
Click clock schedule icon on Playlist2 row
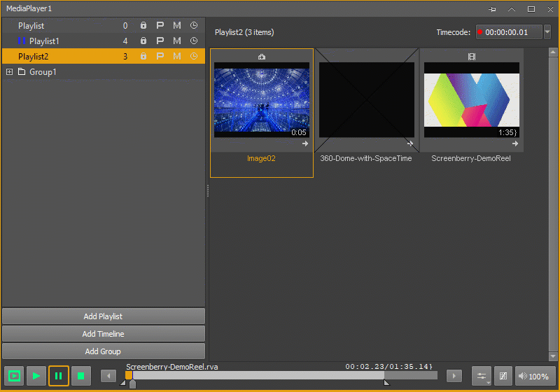coord(194,56)
